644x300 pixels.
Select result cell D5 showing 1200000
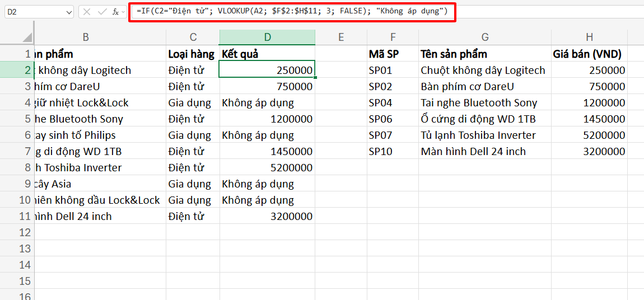267,119
